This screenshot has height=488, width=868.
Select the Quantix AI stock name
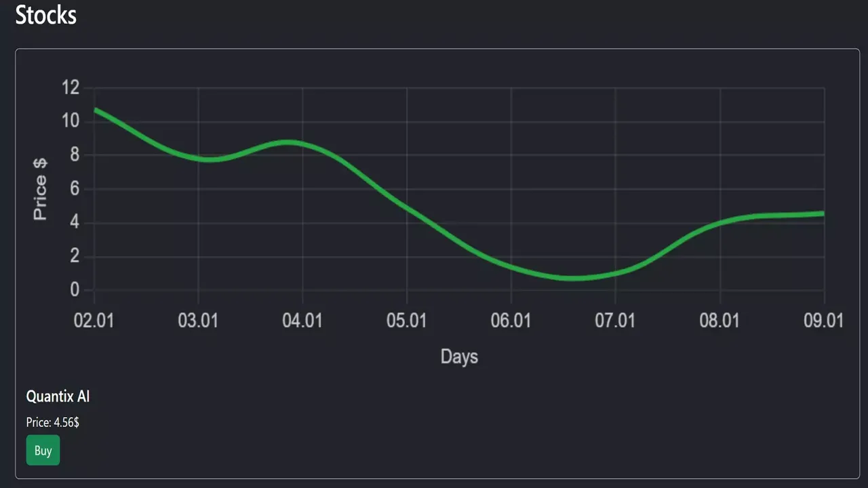pos(58,396)
